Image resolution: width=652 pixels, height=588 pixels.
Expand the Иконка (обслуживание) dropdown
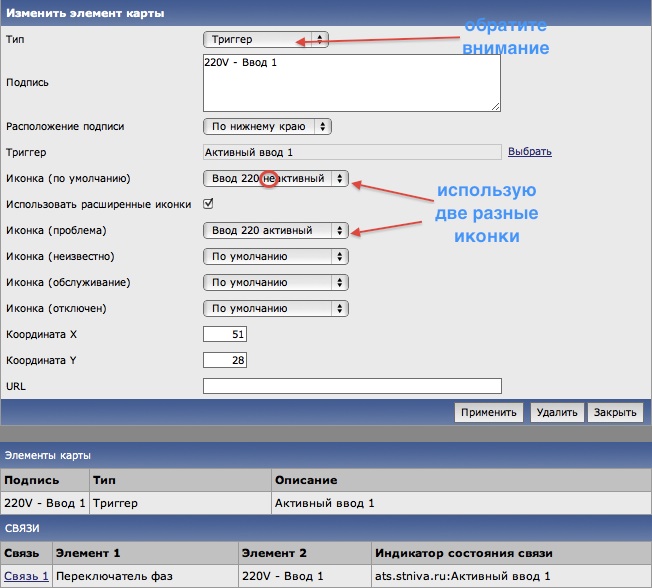coord(275,282)
